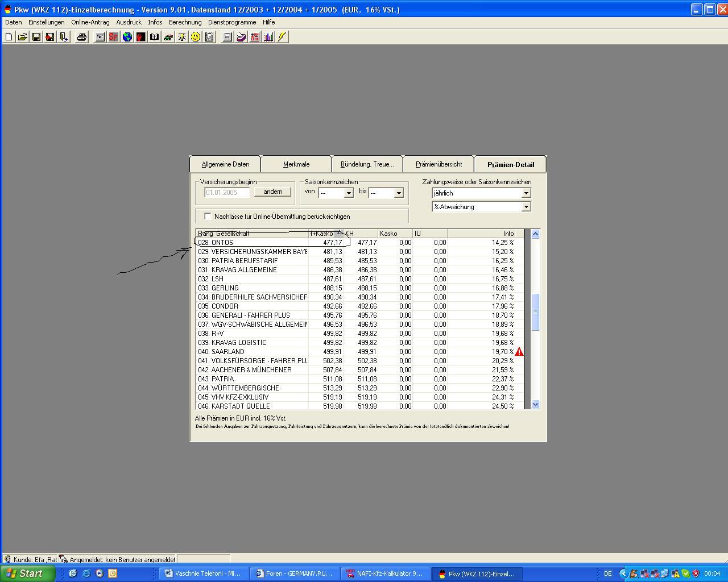Click the red warning triangle in SAARLAND row
728x582 pixels.
[519, 352]
